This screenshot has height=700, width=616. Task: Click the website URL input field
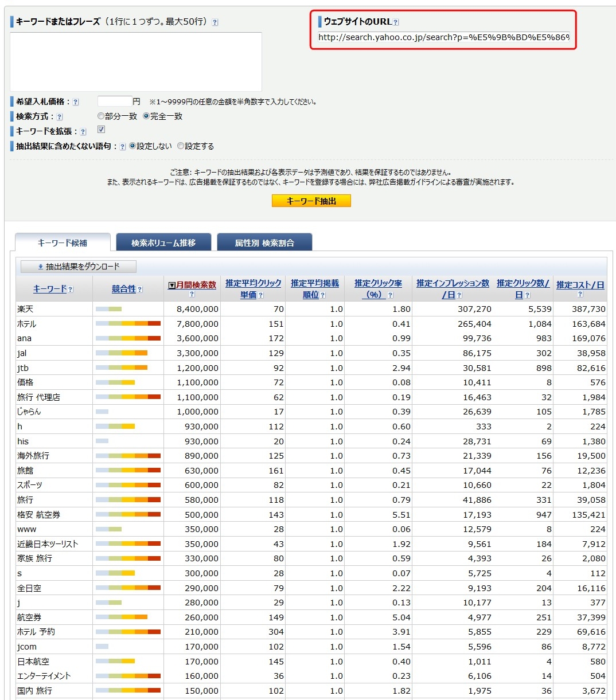(444, 38)
